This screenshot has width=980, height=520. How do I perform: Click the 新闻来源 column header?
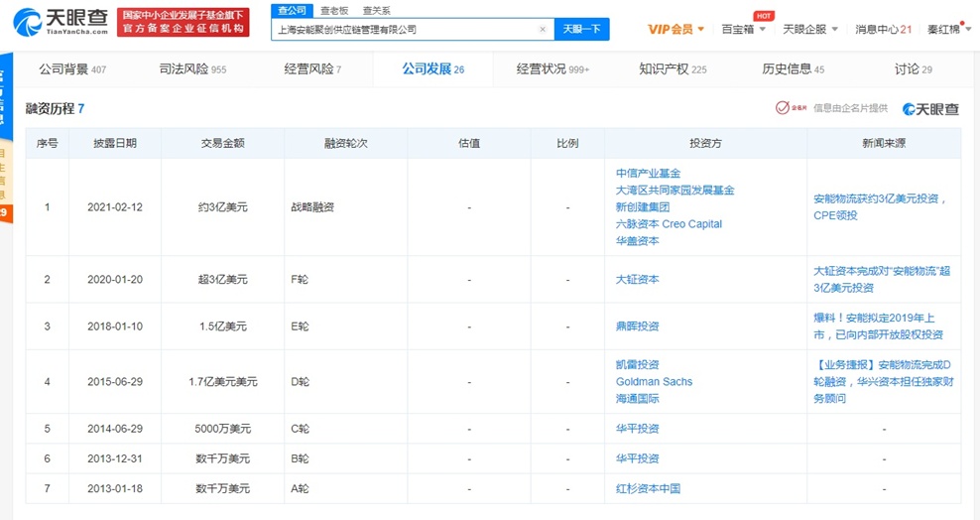click(884, 143)
